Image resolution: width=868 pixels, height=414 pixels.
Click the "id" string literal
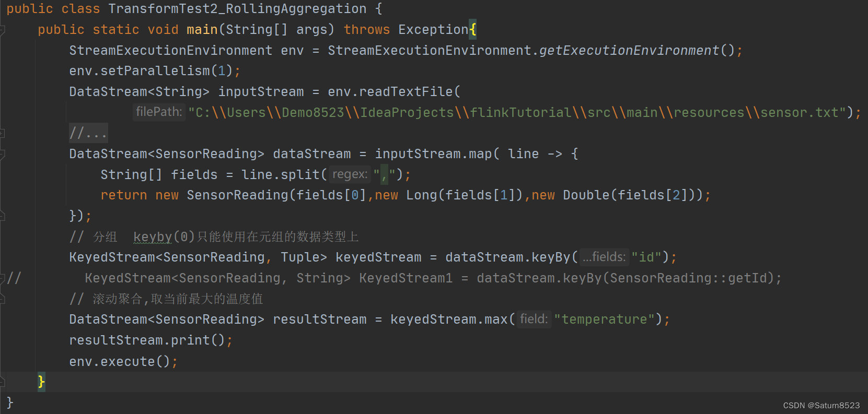click(x=646, y=257)
